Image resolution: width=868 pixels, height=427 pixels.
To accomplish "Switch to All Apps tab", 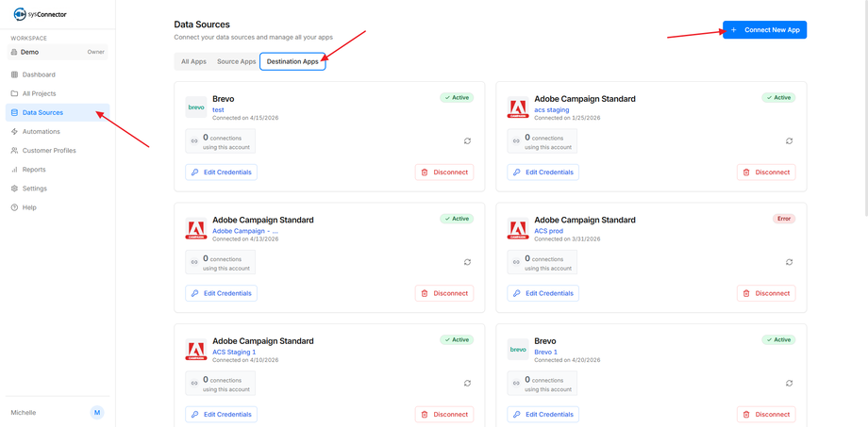I will point(193,62).
